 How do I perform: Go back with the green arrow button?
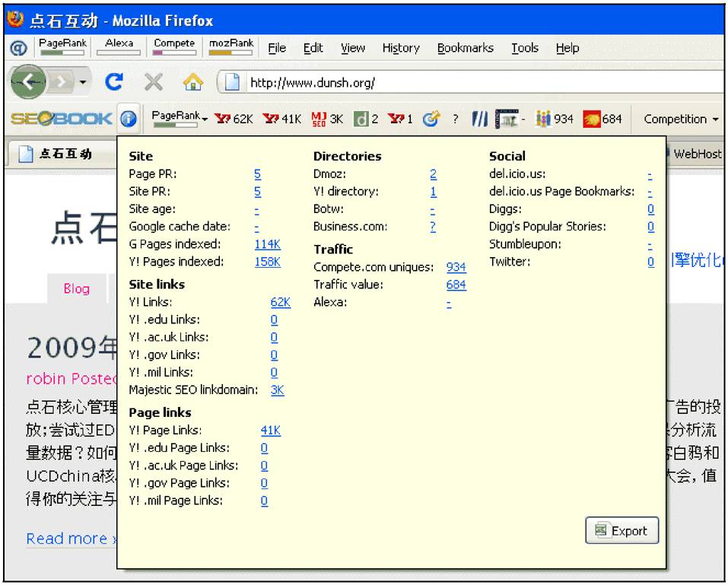28,82
